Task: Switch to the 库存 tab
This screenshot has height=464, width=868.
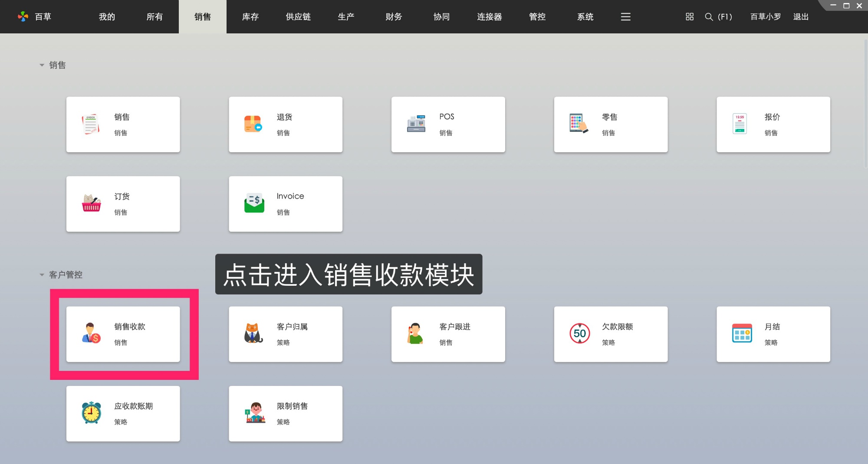Action: (250, 17)
